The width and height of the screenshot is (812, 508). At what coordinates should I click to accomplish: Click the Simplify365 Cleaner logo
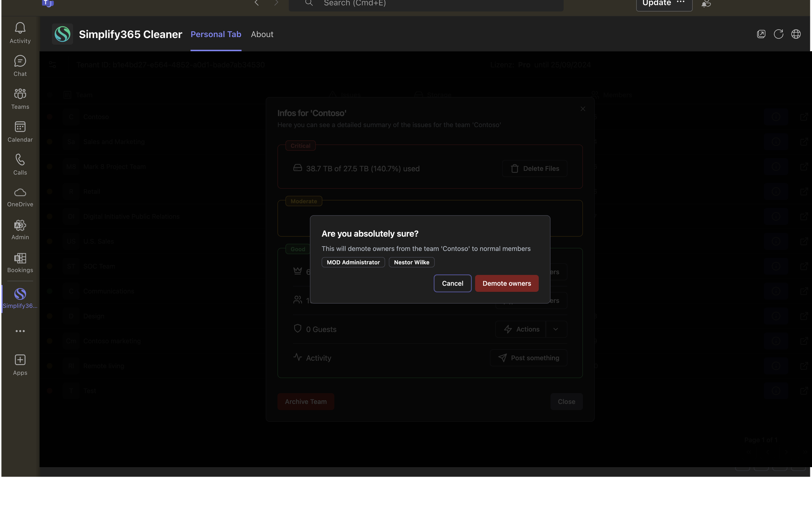(63, 34)
